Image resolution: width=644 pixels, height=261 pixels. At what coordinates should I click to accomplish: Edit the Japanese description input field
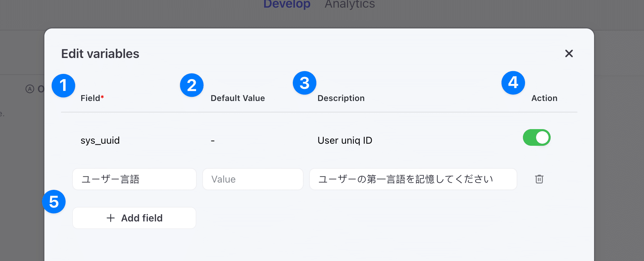(413, 179)
